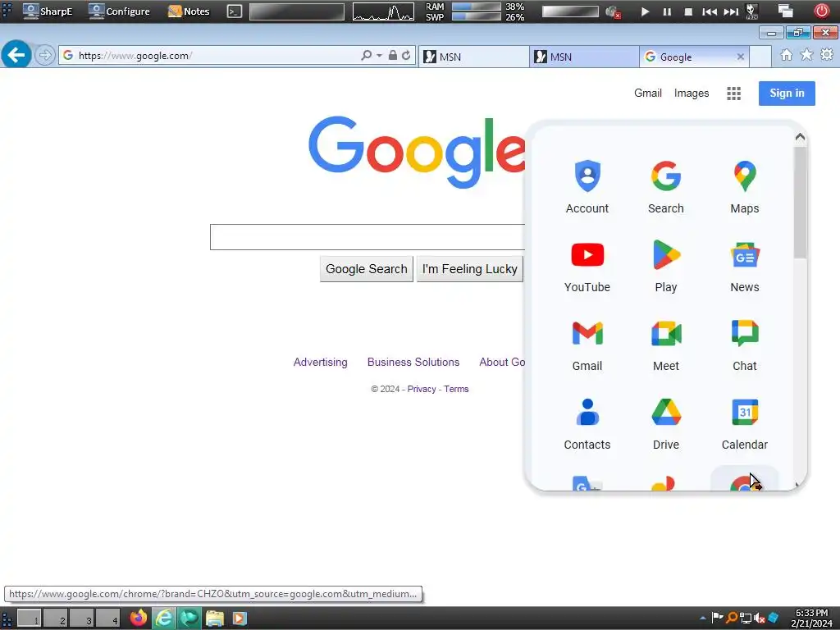Open the Configure menu
The image size is (840, 630).
coord(119,11)
